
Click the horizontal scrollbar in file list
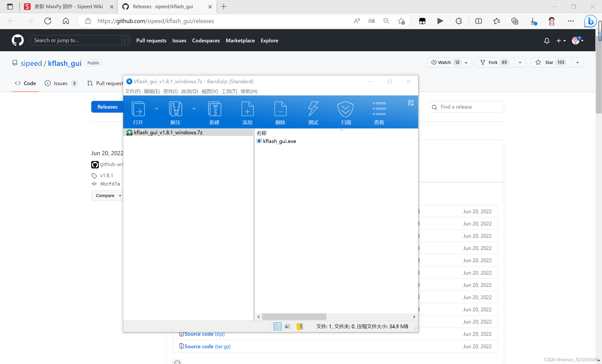[294, 317]
